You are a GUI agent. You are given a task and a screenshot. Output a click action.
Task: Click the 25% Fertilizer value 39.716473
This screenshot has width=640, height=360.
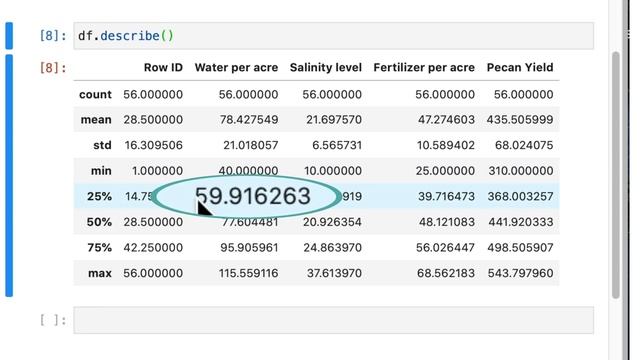[447, 196]
